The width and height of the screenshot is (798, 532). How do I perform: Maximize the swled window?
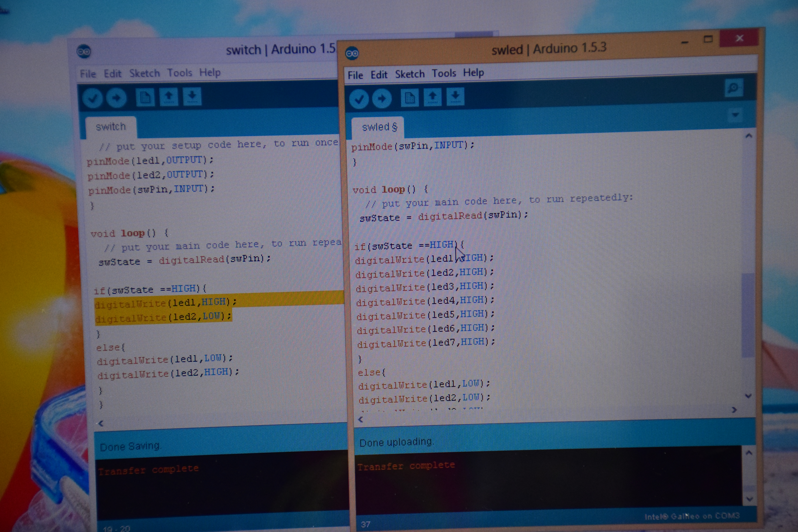[x=708, y=39]
